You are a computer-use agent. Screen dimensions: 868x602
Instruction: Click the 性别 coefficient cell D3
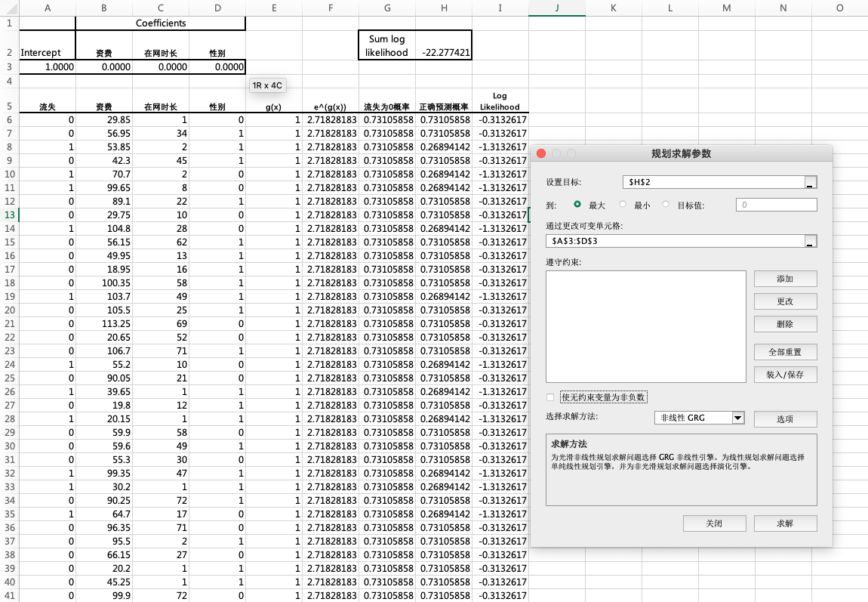217,67
